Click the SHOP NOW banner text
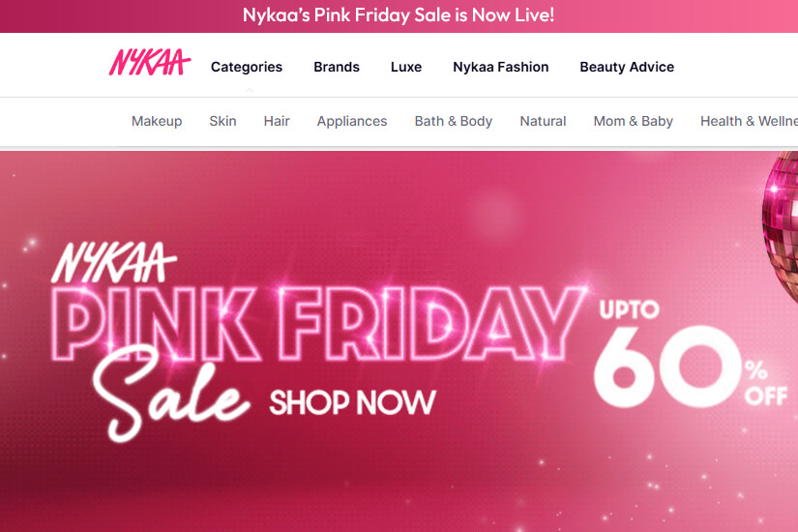Viewport: 798px width, 532px height. 353,402
